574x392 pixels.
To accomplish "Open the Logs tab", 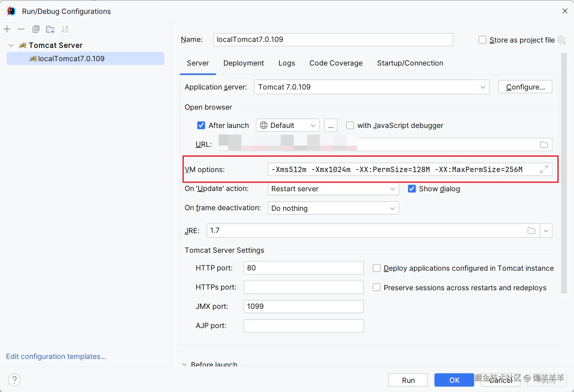I will point(287,63).
